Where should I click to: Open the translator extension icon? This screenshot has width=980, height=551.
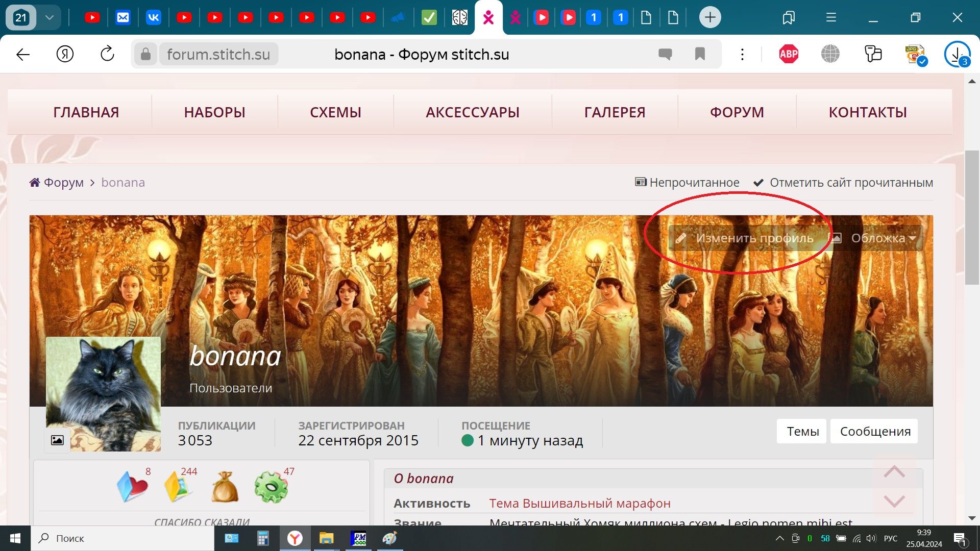tap(873, 54)
